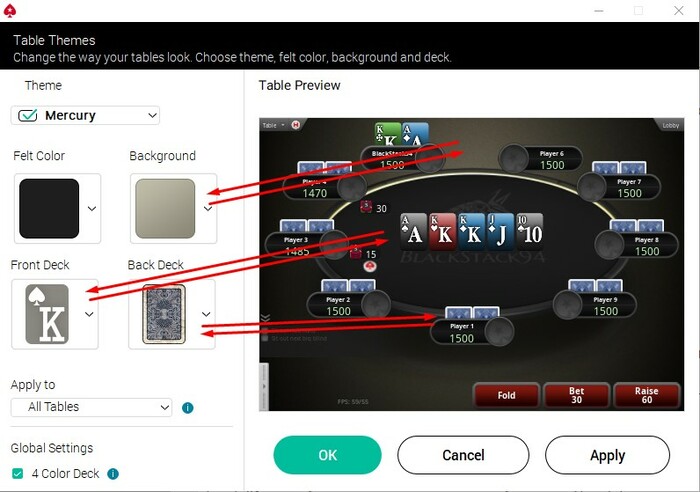The height and width of the screenshot is (492, 700).
Task: Expand the Apply to All Tables dropdown
Action: (x=92, y=407)
